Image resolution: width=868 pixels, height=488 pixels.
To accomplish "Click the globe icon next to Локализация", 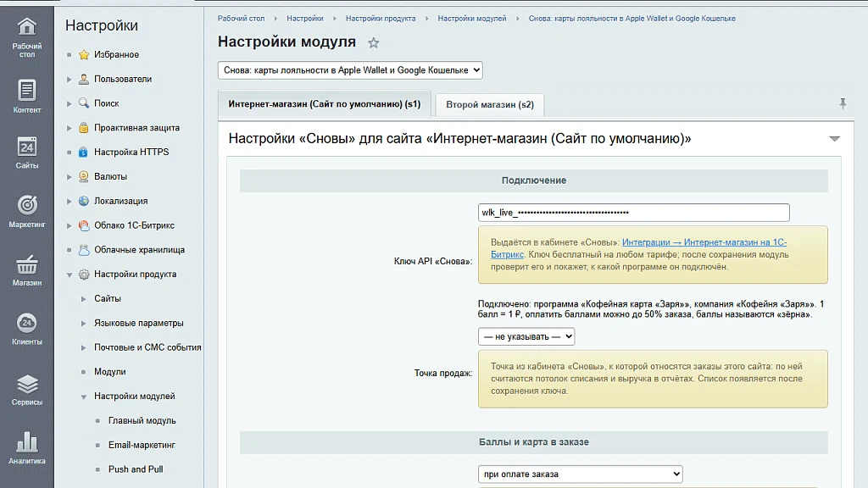I will point(84,201).
